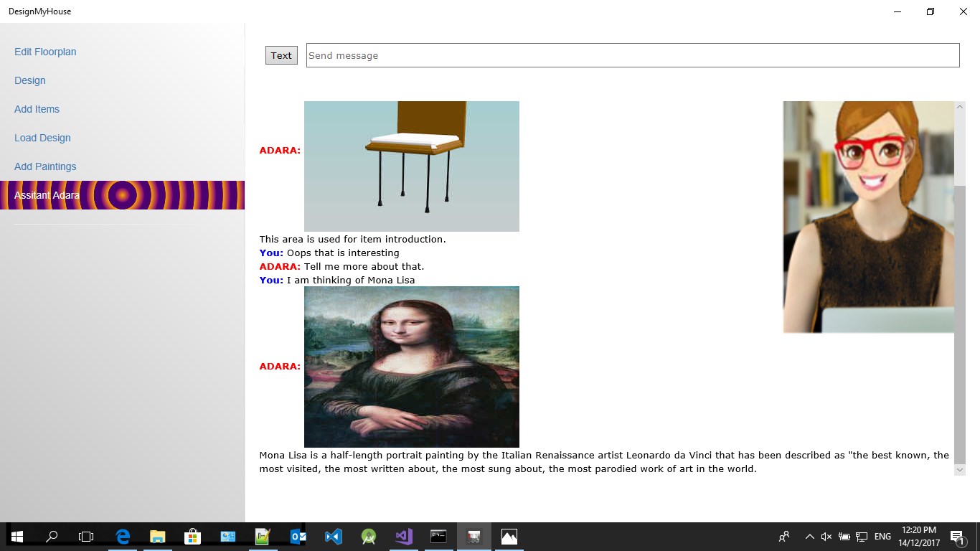Open the Add Paintings page
The width and height of the screenshot is (980, 551).
click(45, 166)
